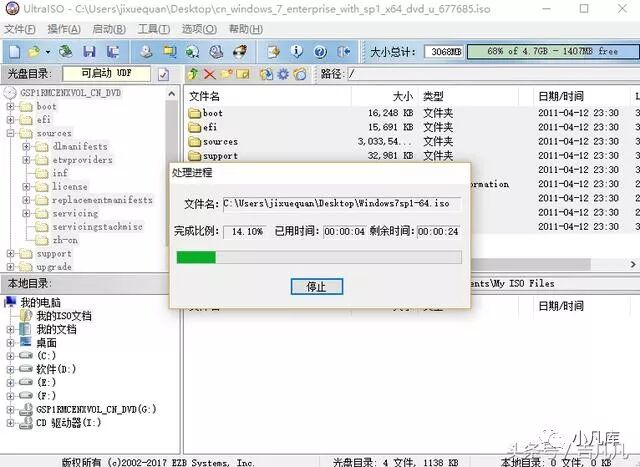Click the 可启动 UDF disc type field
This screenshot has height=467, width=640.
click(107, 74)
